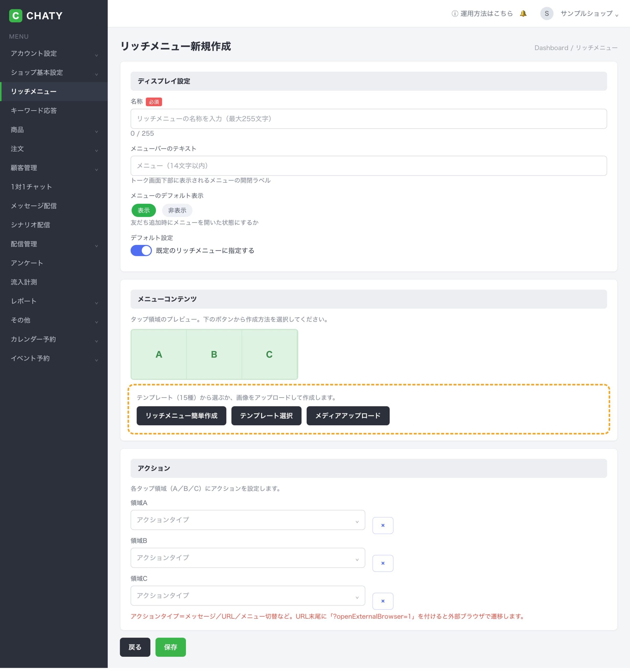The height and width of the screenshot is (672, 630).
Task: Click the CHATY green logo icon
Action: pos(15,15)
